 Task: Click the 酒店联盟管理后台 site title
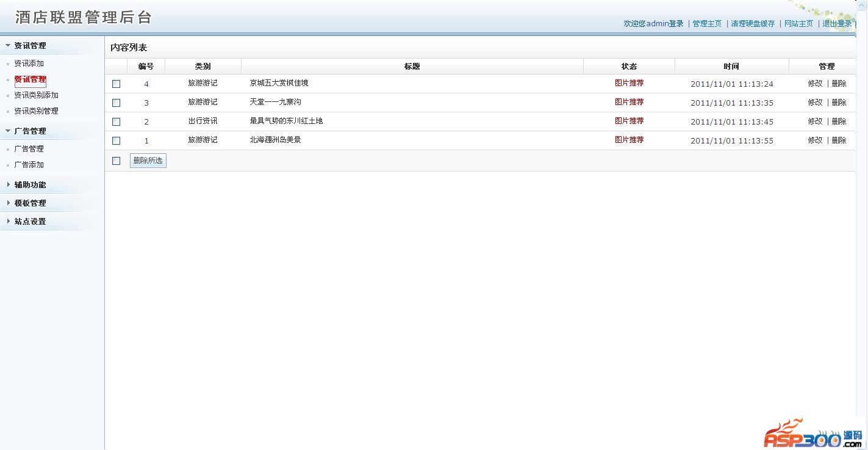[84, 17]
